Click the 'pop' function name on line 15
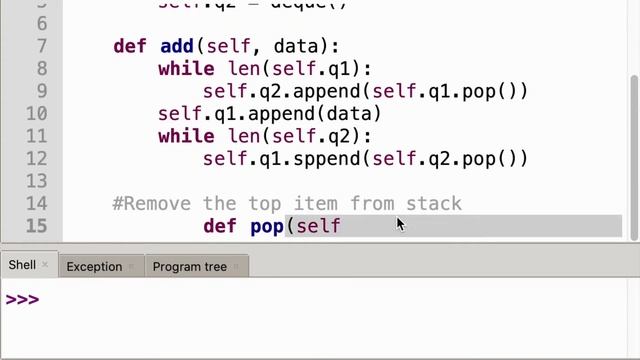 click(267, 227)
